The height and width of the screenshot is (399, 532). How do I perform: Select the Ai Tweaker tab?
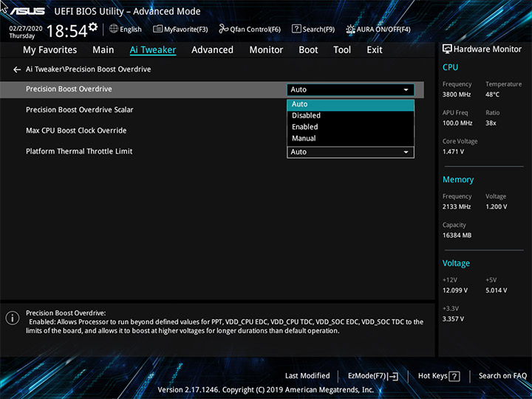tap(153, 50)
